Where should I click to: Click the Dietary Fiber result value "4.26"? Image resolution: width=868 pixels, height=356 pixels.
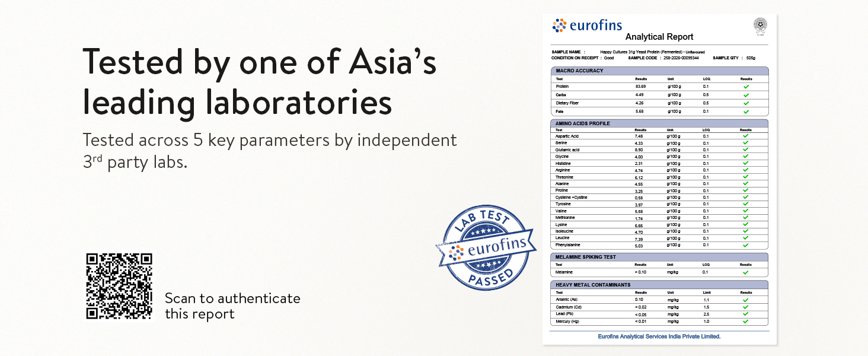pyautogui.click(x=639, y=103)
